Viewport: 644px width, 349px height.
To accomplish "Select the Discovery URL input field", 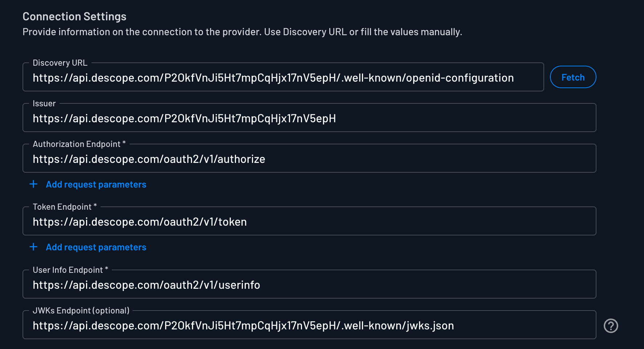I will (x=283, y=77).
